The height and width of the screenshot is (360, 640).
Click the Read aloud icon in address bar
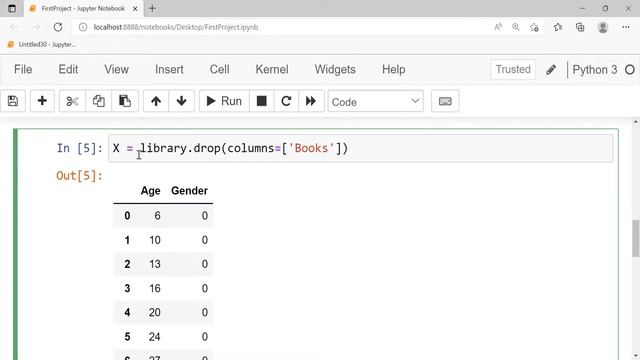pos(498,27)
